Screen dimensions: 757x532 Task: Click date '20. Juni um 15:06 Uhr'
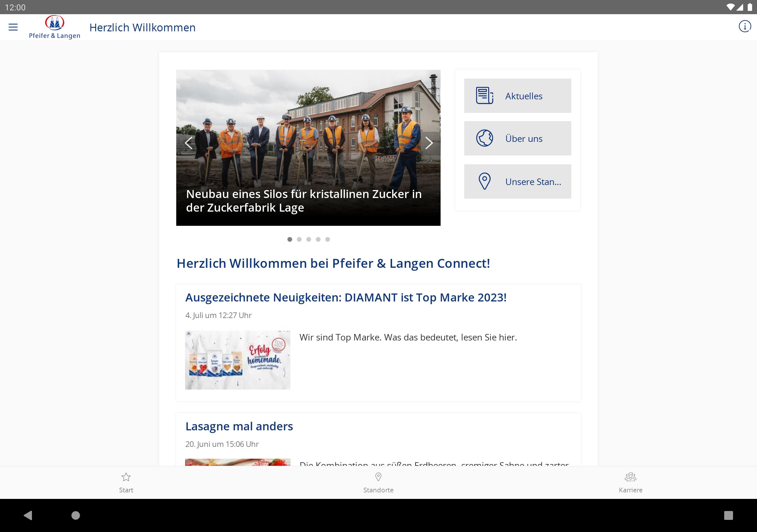222,444
